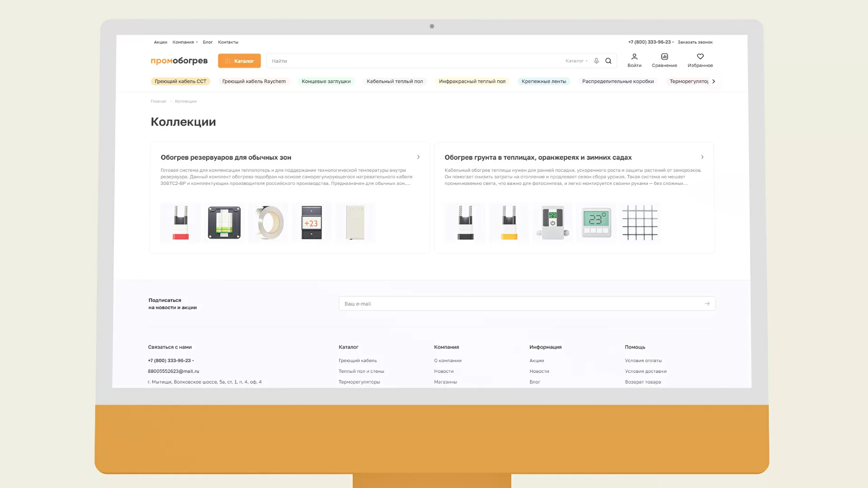Expand the Компания dropdown menu
This screenshot has width=868, height=488.
pos(185,42)
